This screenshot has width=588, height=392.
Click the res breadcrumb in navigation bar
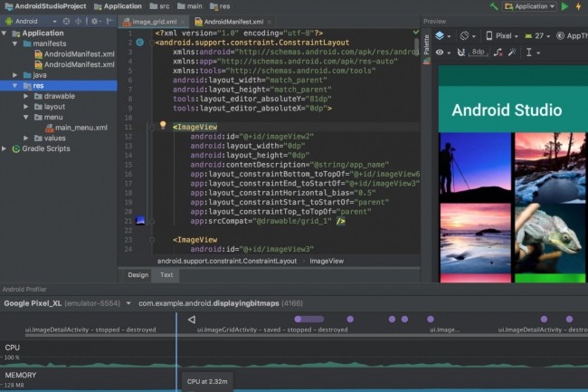(x=220, y=6)
